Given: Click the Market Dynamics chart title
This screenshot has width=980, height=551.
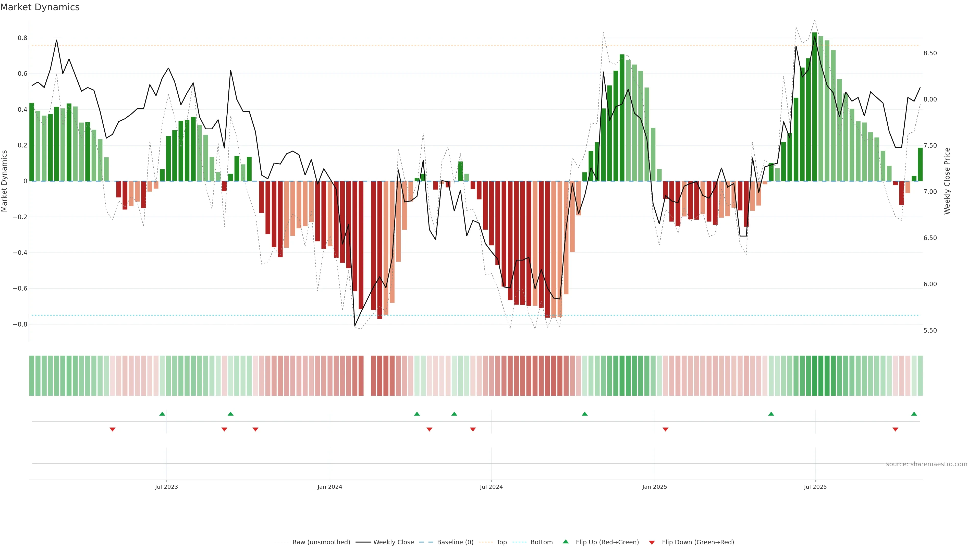Looking at the screenshot, I should [40, 7].
